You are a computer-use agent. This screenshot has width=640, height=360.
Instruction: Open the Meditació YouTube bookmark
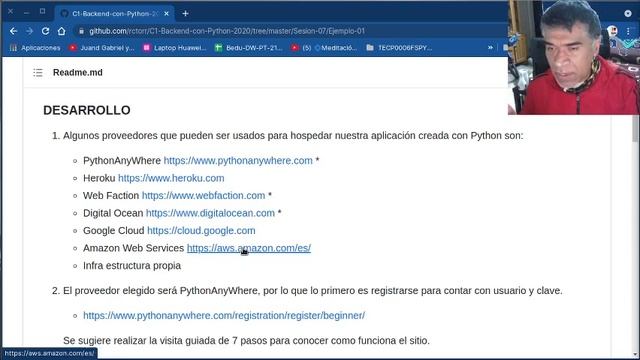[x=324, y=48]
